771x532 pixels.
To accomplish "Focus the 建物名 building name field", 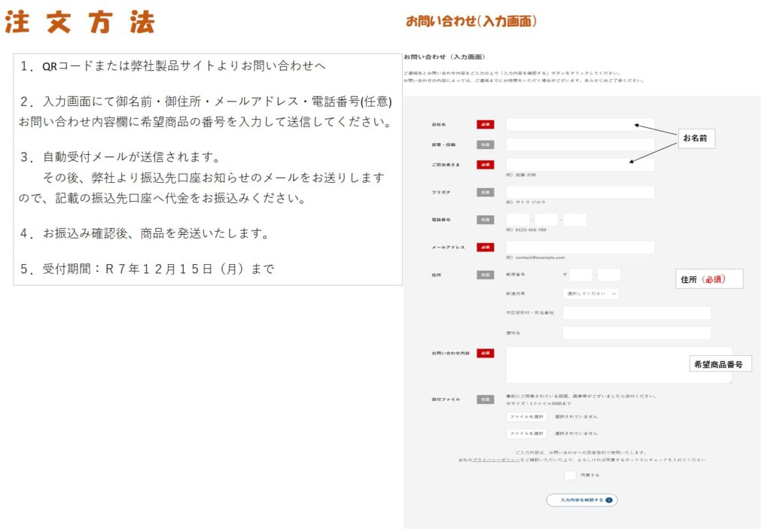I will coord(636,333).
